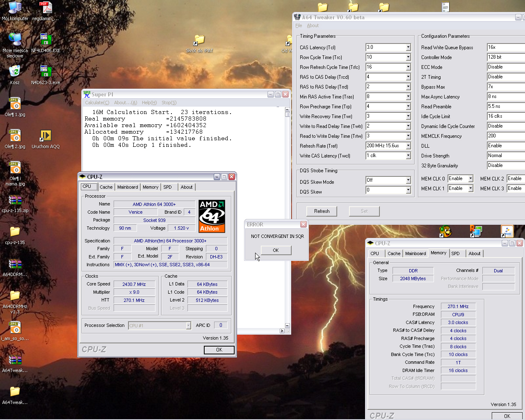This screenshot has width=525, height=420.
Task: Launch Uruchom AQQ shortcut icon
Action: [46, 135]
